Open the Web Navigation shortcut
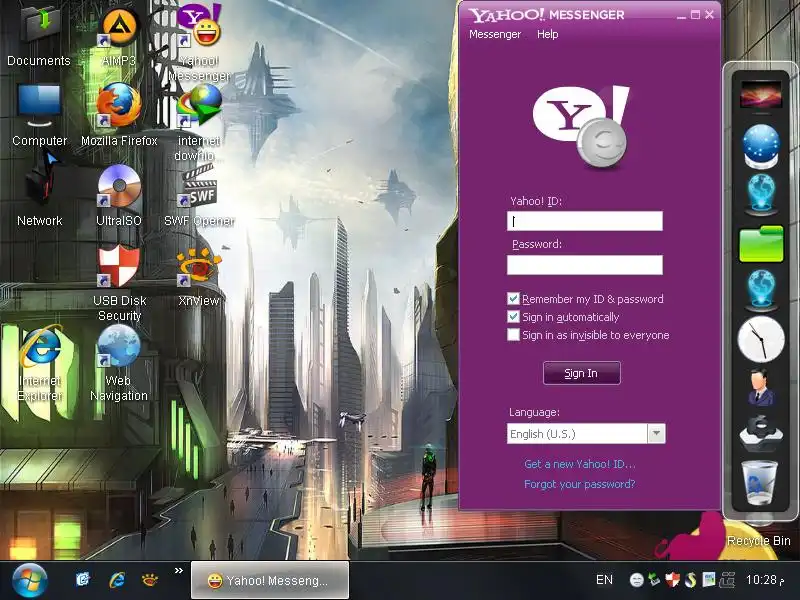Screen dimensions: 800x600 pyautogui.click(x=119, y=346)
